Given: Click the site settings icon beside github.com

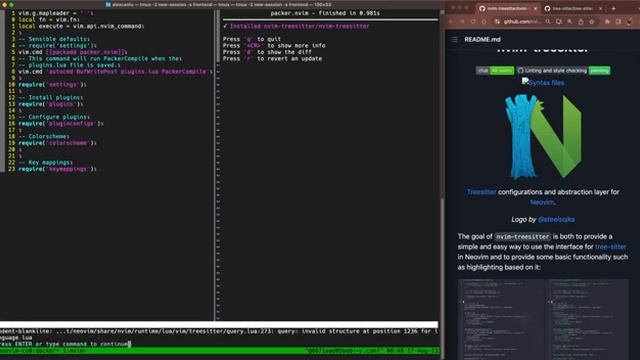Looking at the screenshot, I should [497, 22].
